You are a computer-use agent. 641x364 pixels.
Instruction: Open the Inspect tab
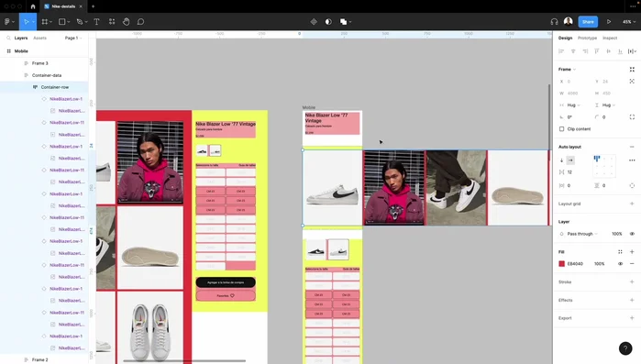coord(610,38)
